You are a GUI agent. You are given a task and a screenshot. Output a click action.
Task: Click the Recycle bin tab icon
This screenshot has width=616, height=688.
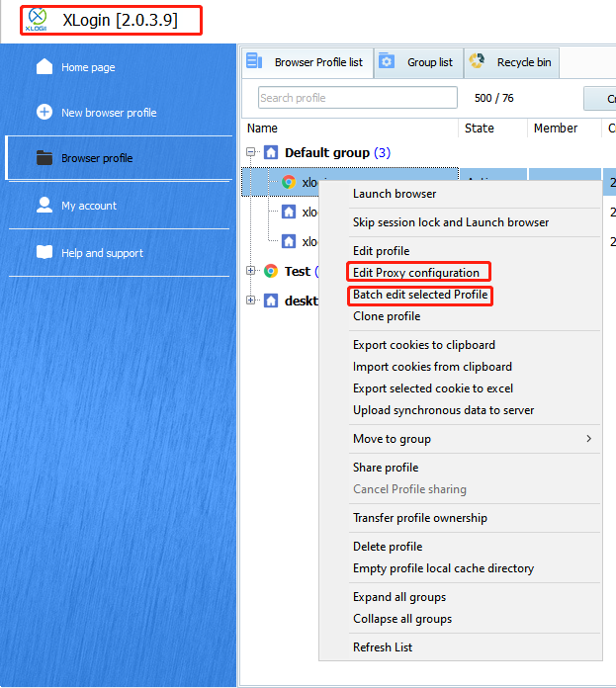(477, 61)
